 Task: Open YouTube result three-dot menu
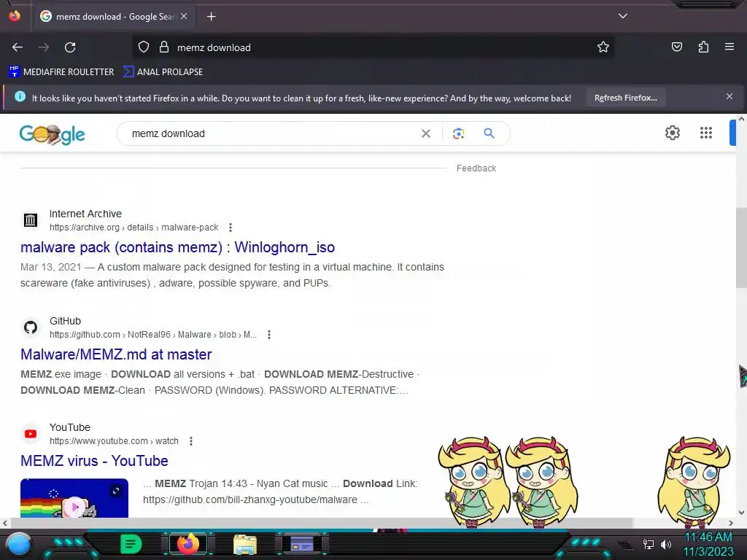191,441
